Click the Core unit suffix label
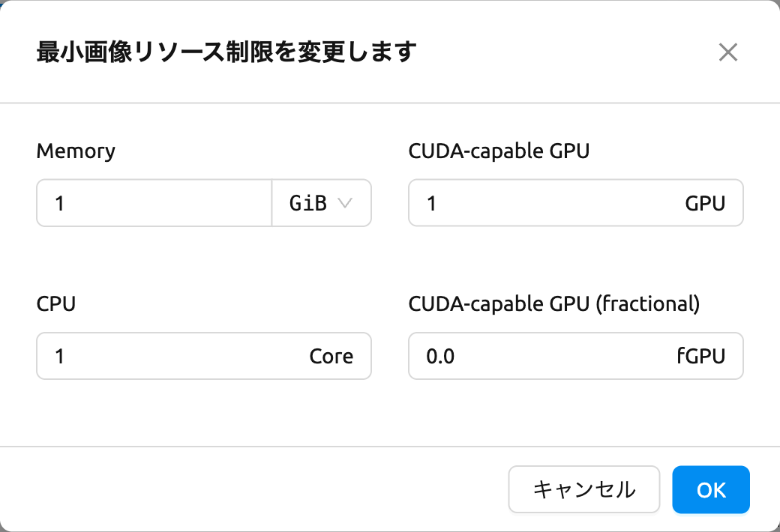This screenshot has height=532, width=780. 331,357
